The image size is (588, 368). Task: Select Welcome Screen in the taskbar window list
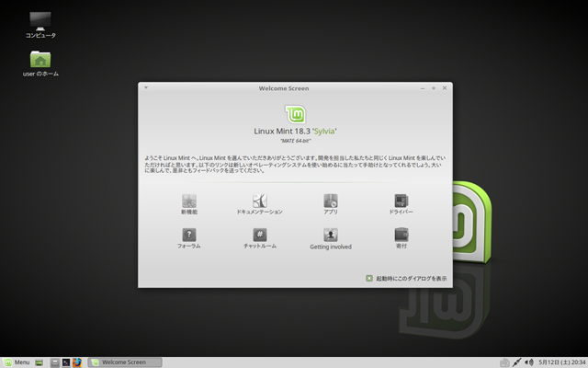coord(125,362)
